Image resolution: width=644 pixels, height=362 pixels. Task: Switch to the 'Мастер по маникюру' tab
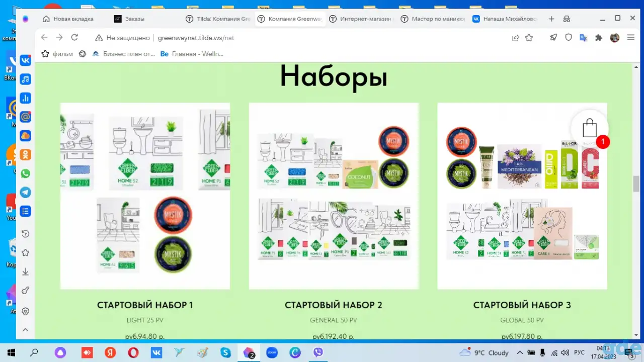point(432,19)
